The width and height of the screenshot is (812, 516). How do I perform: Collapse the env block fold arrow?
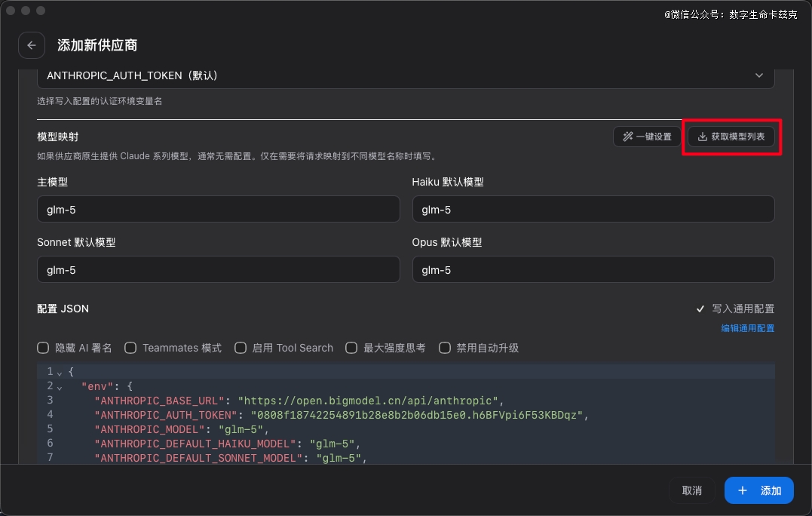[60, 387]
